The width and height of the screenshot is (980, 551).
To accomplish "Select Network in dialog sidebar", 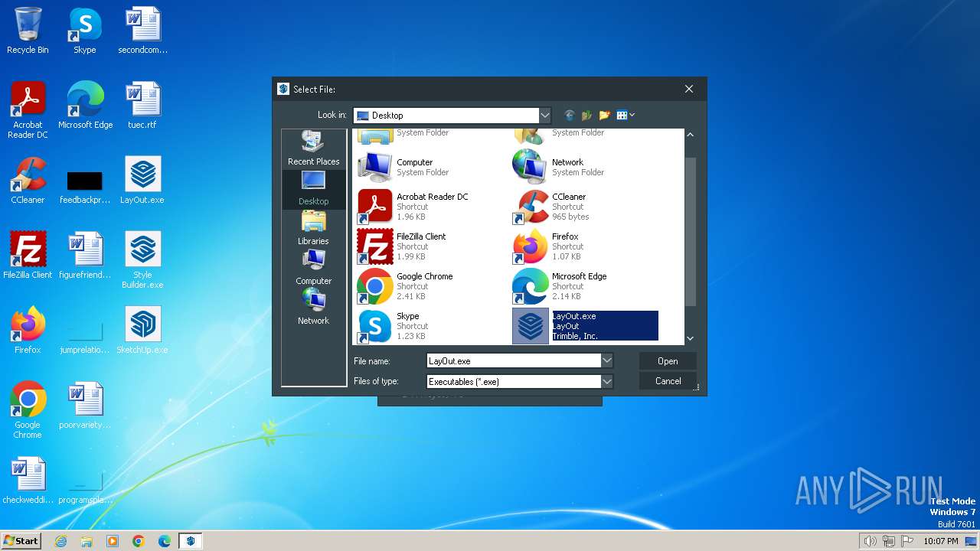I will pos(313,308).
